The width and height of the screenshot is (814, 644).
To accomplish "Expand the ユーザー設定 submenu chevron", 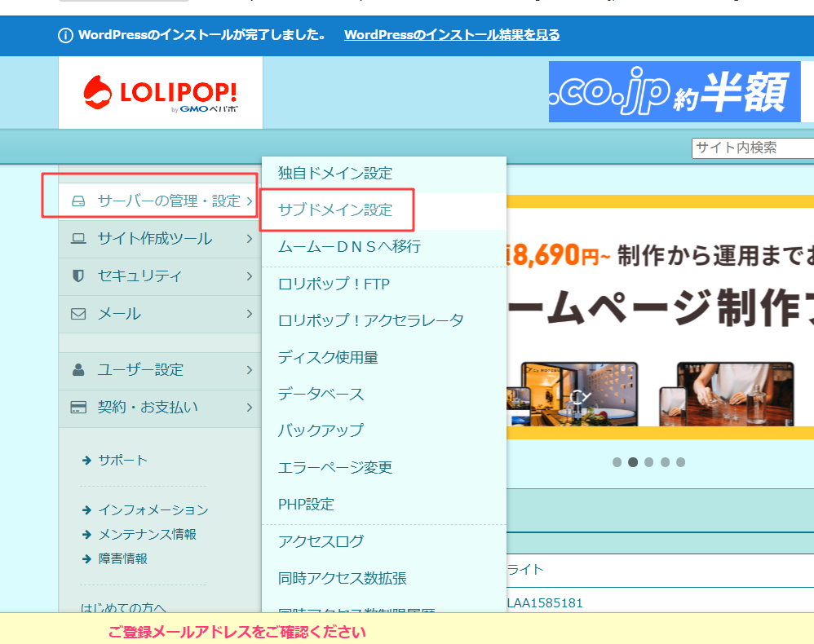I will coord(250,371).
